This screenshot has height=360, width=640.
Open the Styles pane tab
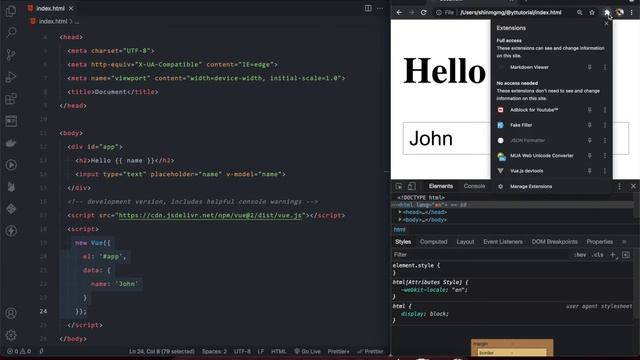(x=403, y=242)
